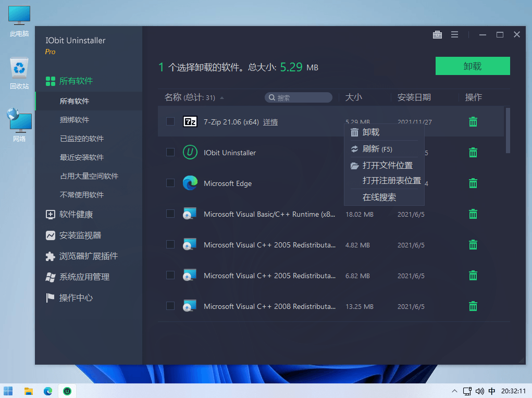Click the green 卸载 button
This screenshot has width=532, height=398.
click(x=473, y=66)
